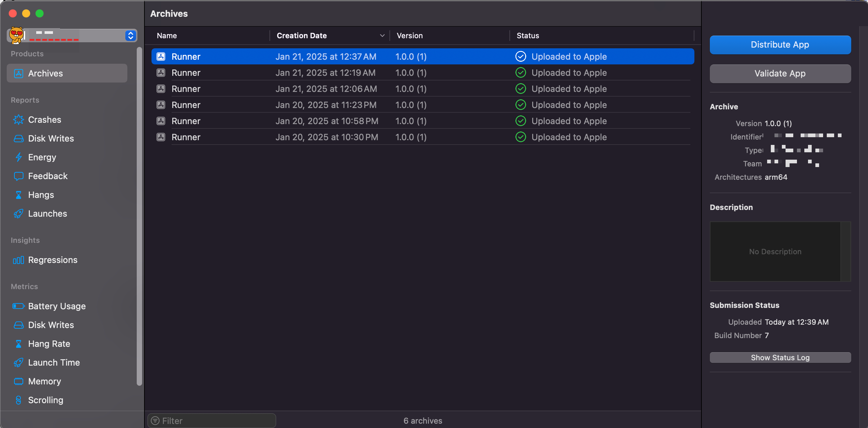Screen dimensions: 868x428
Task: Click the emoji product avatar icon
Action: [x=16, y=35]
